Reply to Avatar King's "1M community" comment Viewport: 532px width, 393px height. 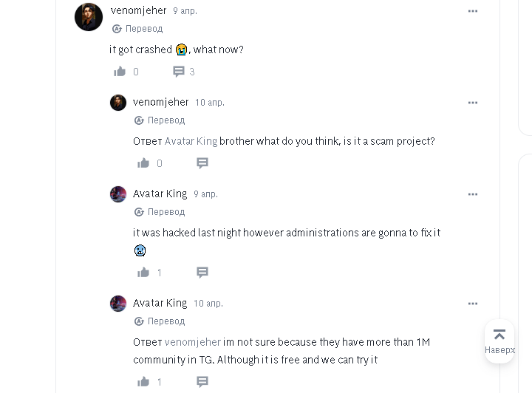coord(202,382)
